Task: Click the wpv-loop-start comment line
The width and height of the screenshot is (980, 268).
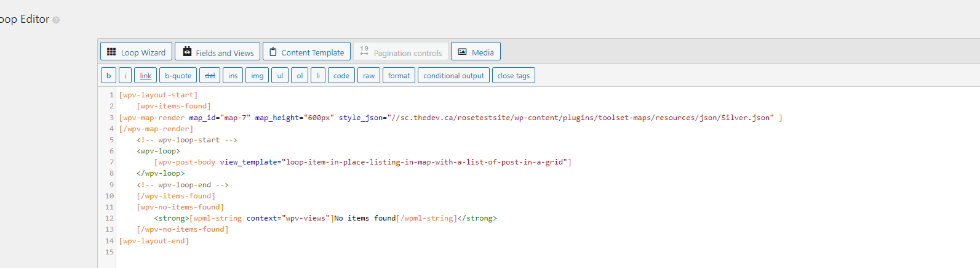Action: tap(187, 140)
